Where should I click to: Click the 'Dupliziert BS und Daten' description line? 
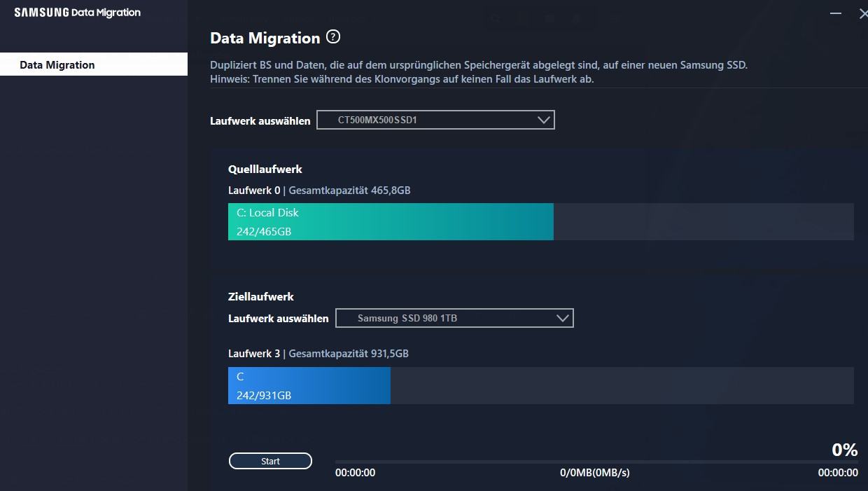479,65
